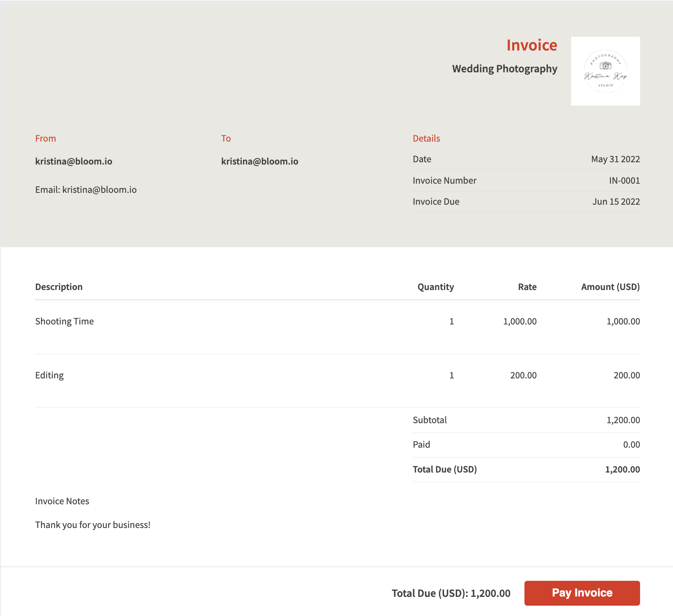This screenshot has width=673, height=616.
Task: Click the Date label in Details
Action: tap(422, 159)
